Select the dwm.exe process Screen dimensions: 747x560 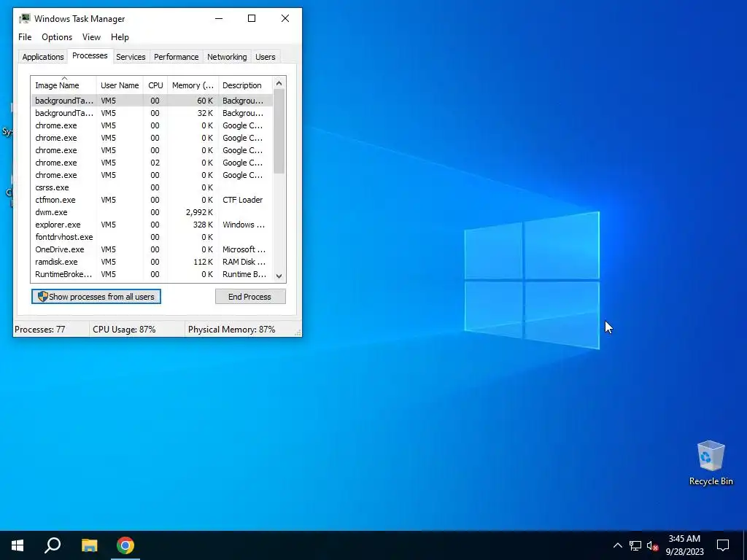point(152,212)
